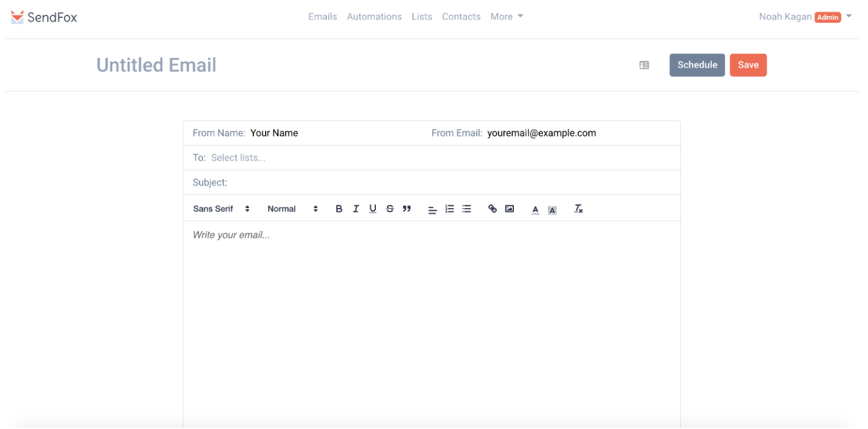
Task: Toggle underline text formatting
Action: 373,209
